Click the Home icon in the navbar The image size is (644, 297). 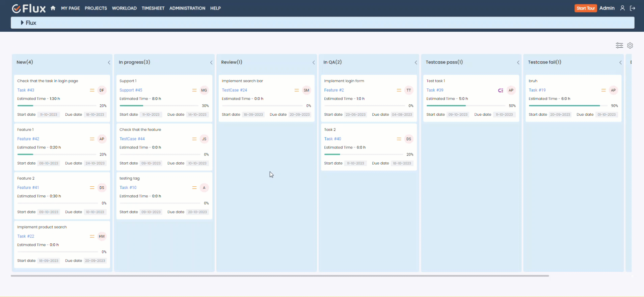53,8
